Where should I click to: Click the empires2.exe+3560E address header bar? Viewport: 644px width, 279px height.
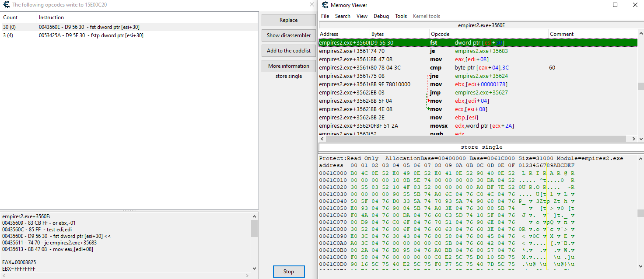click(x=481, y=25)
